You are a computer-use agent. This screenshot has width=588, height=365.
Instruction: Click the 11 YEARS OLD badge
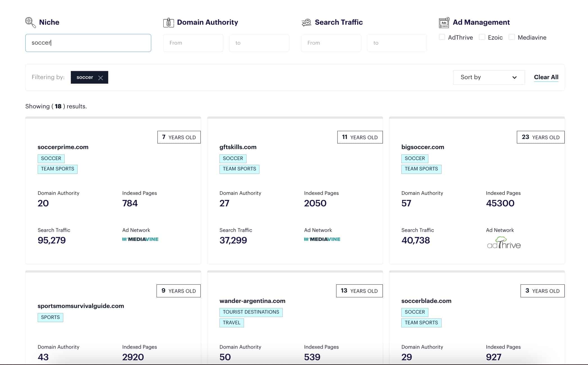pos(360,137)
